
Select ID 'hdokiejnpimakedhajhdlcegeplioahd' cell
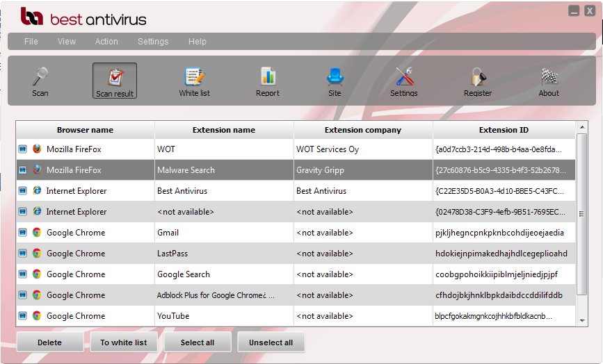click(x=504, y=254)
